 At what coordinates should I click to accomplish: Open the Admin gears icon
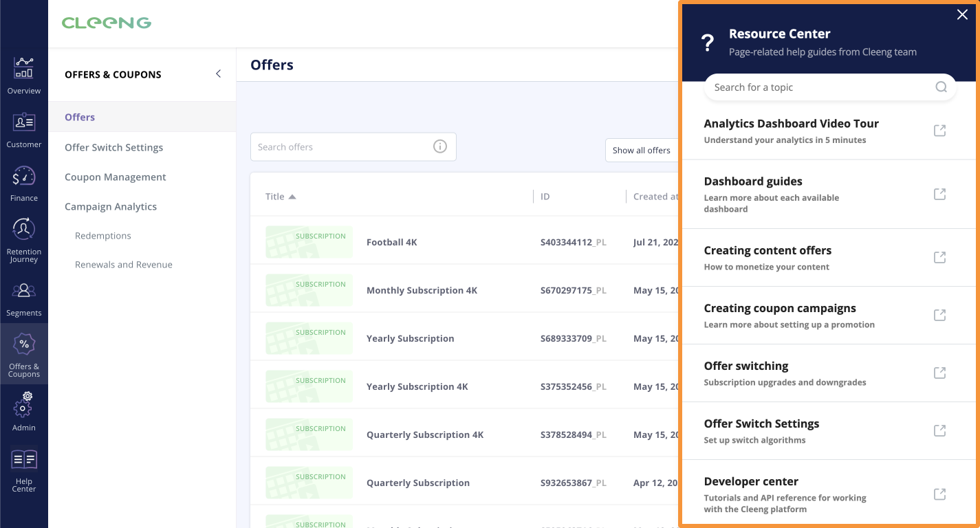click(x=24, y=404)
